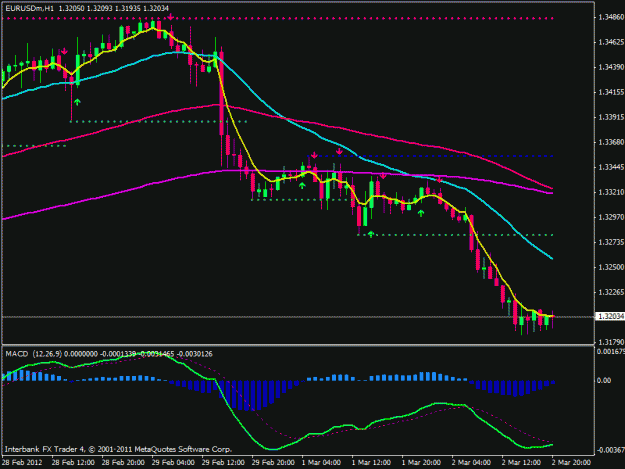Click the 2 Mar 04:00 time label
The height and width of the screenshot is (469, 625).
point(471,463)
